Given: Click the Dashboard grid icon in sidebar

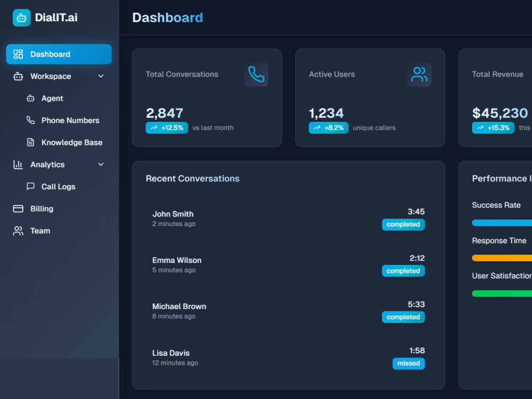Looking at the screenshot, I should [x=18, y=54].
